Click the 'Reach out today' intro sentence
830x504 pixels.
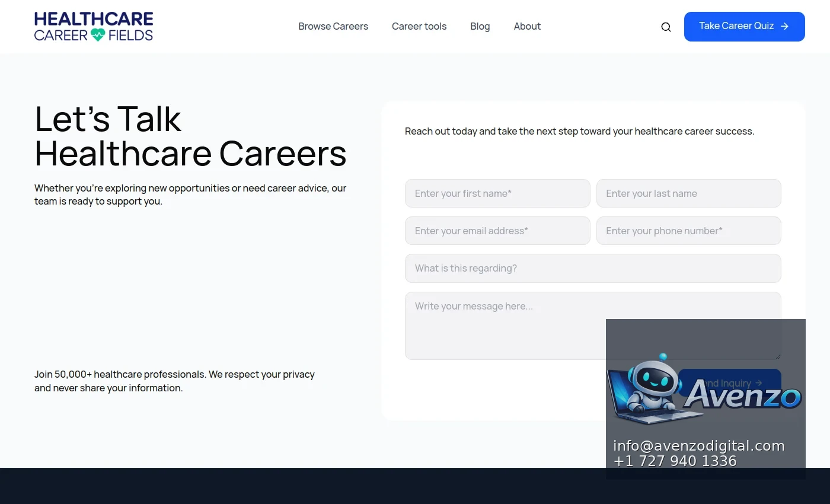pyautogui.click(x=580, y=132)
